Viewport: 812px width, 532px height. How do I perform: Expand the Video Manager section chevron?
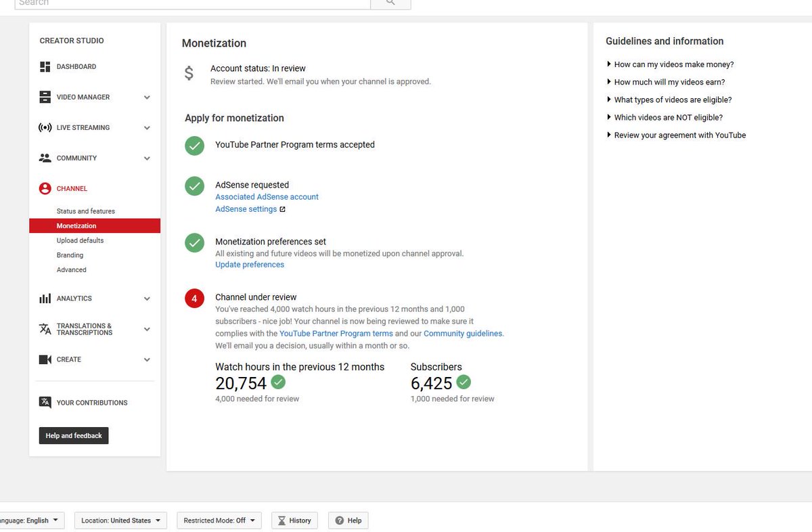(147, 97)
